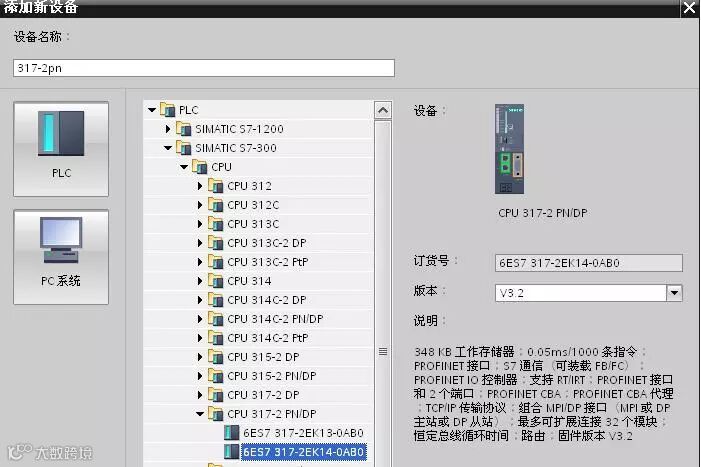
Task: Click the CPU 317-2 DP folder icon
Action: 216,395
